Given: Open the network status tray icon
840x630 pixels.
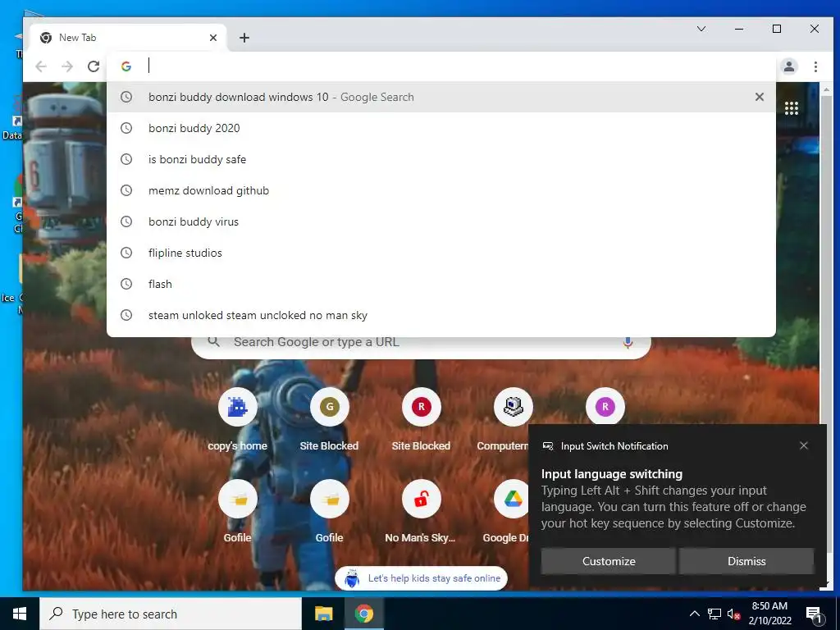Looking at the screenshot, I should [714, 614].
